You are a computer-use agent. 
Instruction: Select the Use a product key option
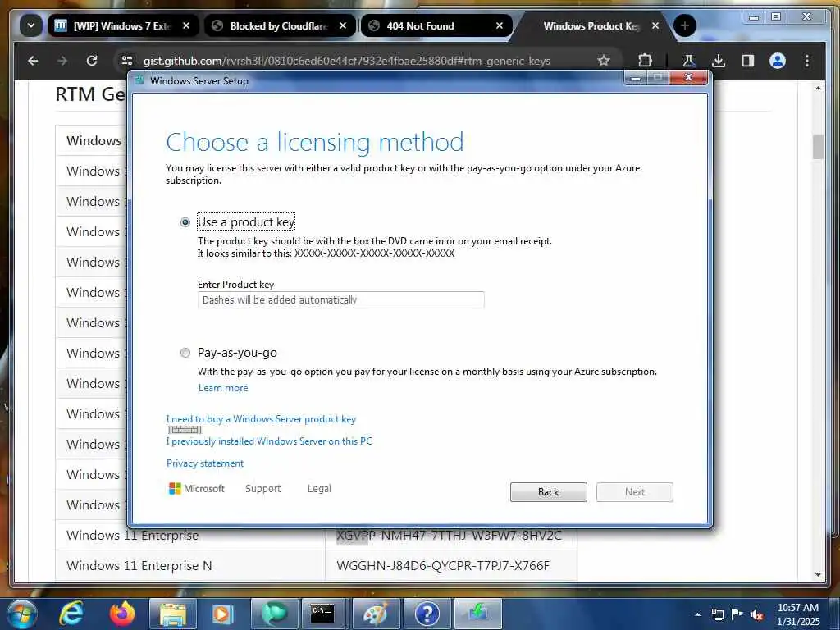[185, 221]
